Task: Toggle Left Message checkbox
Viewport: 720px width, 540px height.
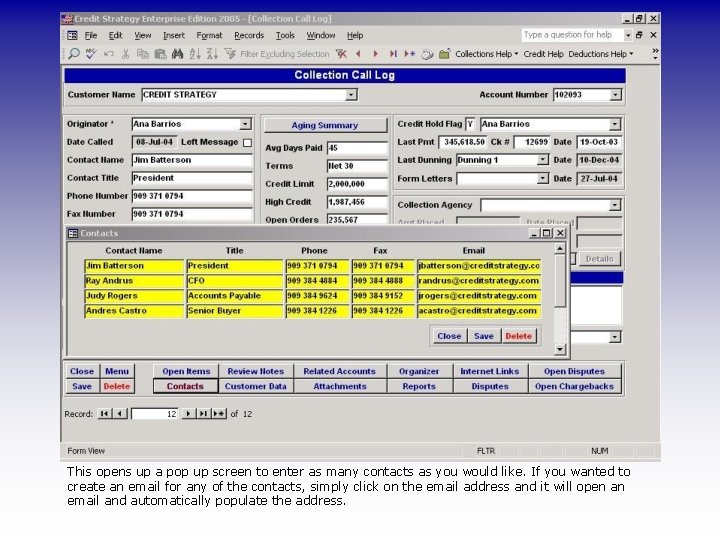Action: click(248, 142)
